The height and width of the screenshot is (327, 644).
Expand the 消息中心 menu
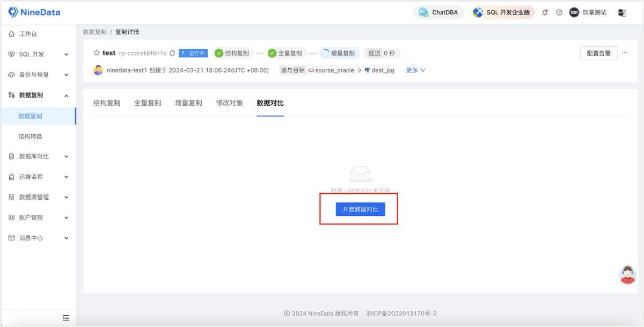click(67, 238)
